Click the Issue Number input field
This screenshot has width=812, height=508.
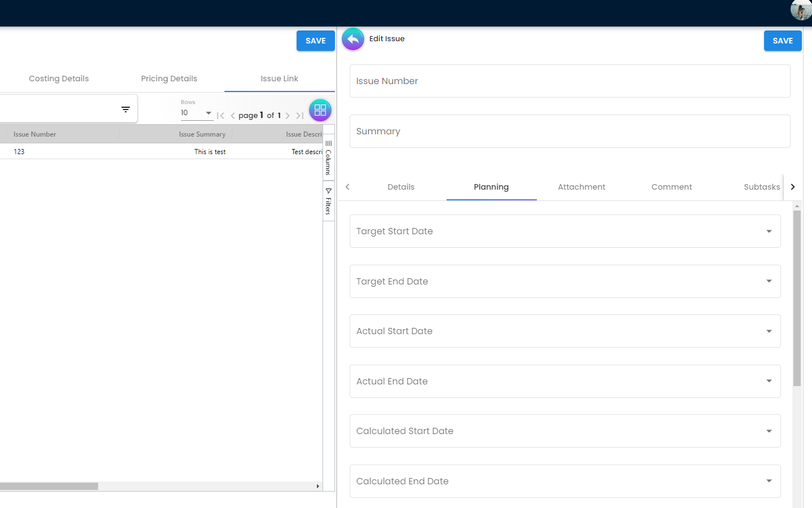[x=570, y=81]
